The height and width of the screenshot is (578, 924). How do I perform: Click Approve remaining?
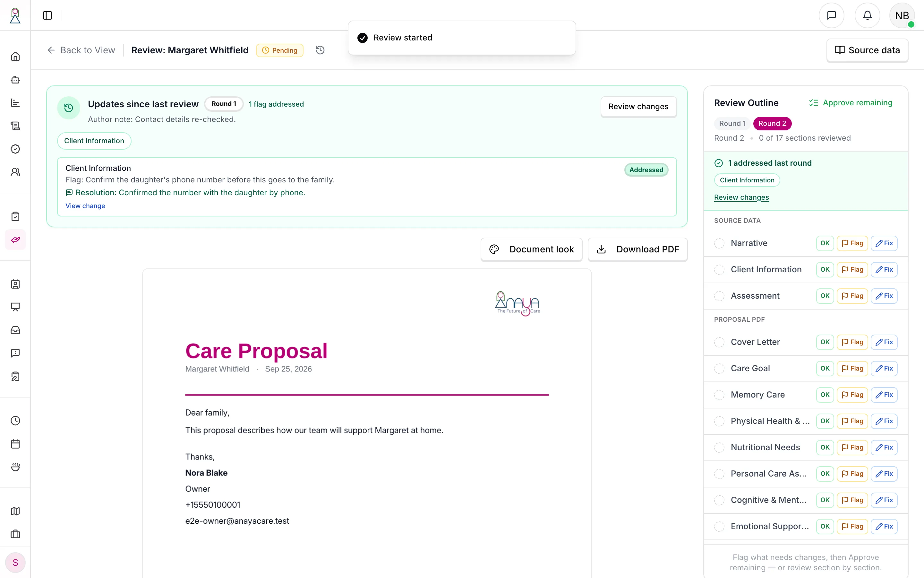pos(851,103)
